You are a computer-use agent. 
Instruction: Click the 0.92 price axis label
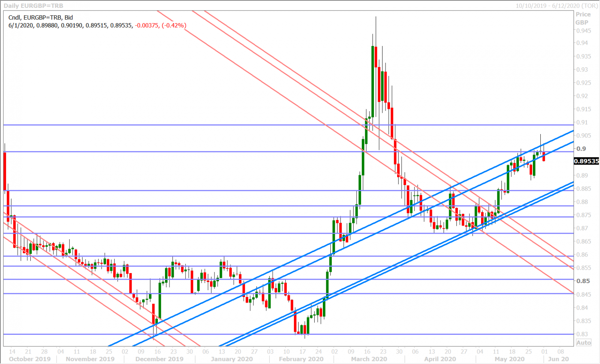click(582, 96)
